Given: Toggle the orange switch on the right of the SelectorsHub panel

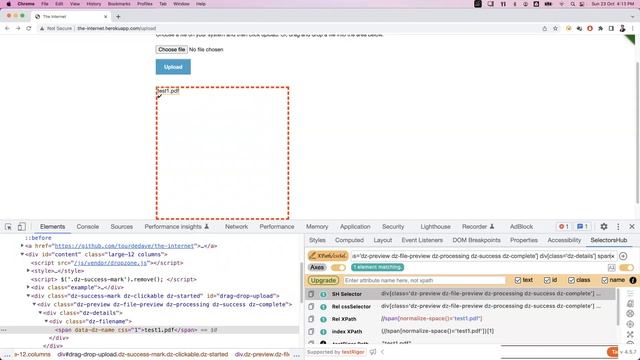Looking at the screenshot, I should [626, 268].
